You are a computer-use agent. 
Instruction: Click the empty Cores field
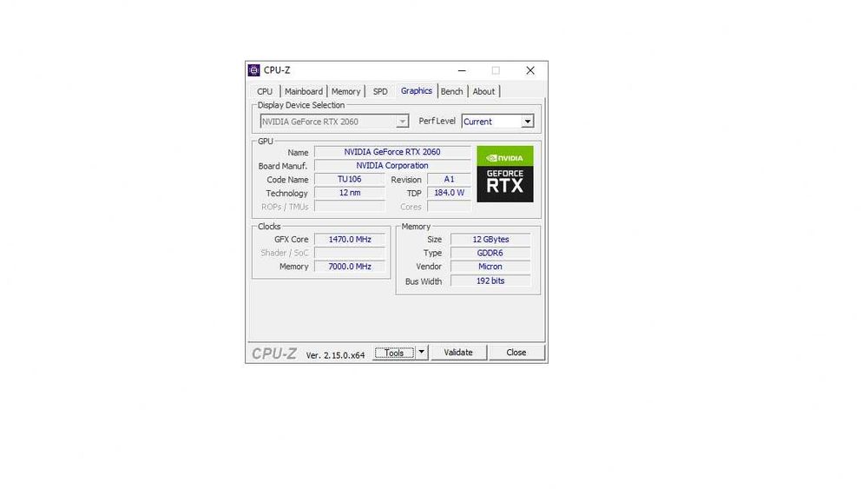[449, 207]
